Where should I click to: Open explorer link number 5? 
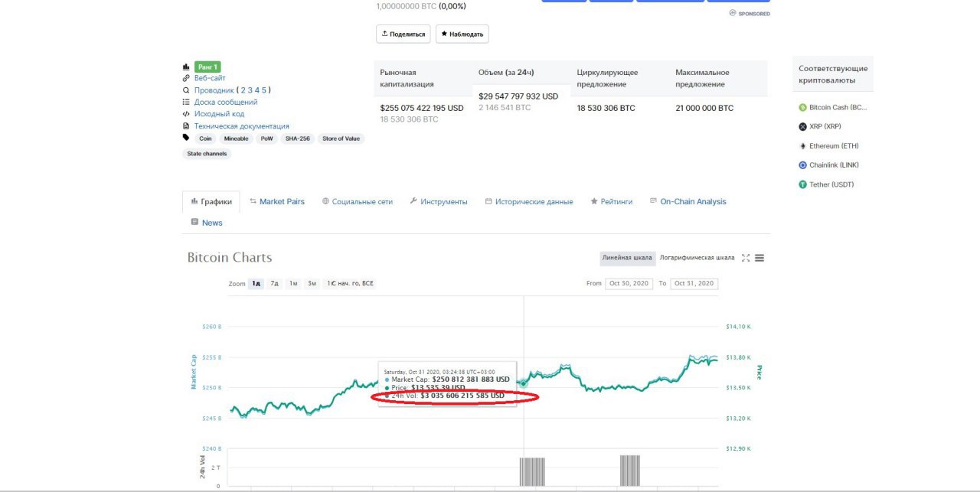coord(264,90)
